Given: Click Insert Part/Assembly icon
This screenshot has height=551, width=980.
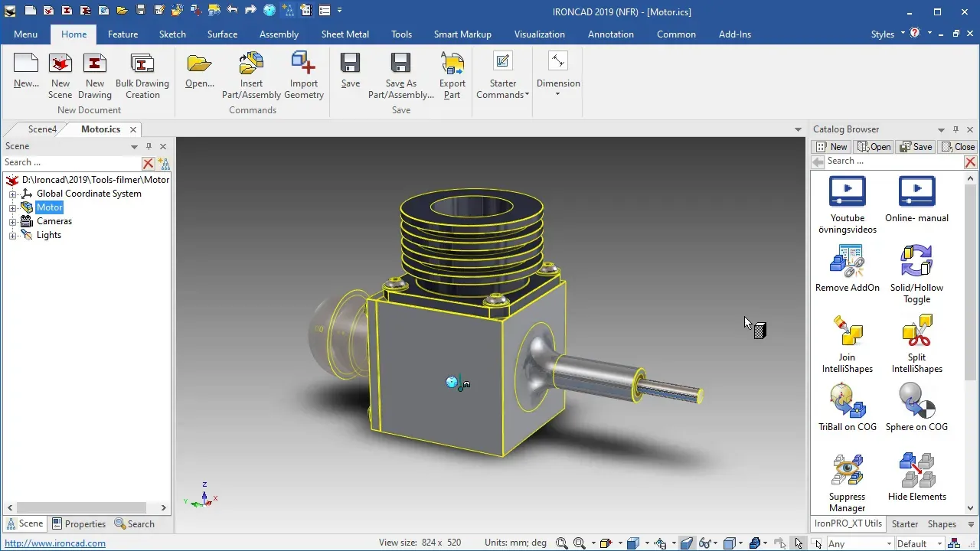Looking at the screenshot, I should (251, 64).
